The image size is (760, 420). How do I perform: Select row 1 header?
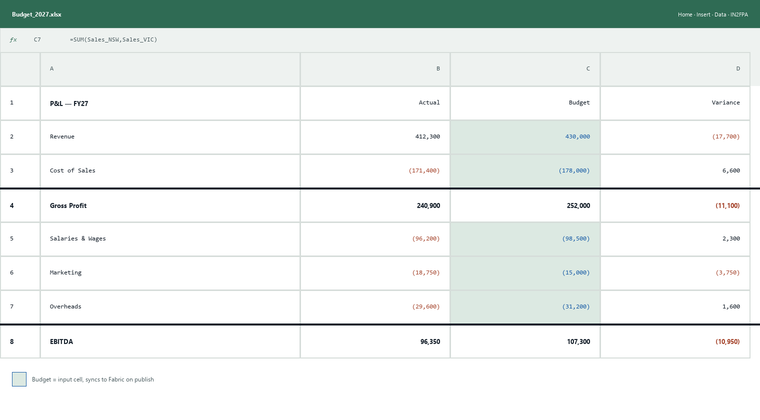point(20,103)
